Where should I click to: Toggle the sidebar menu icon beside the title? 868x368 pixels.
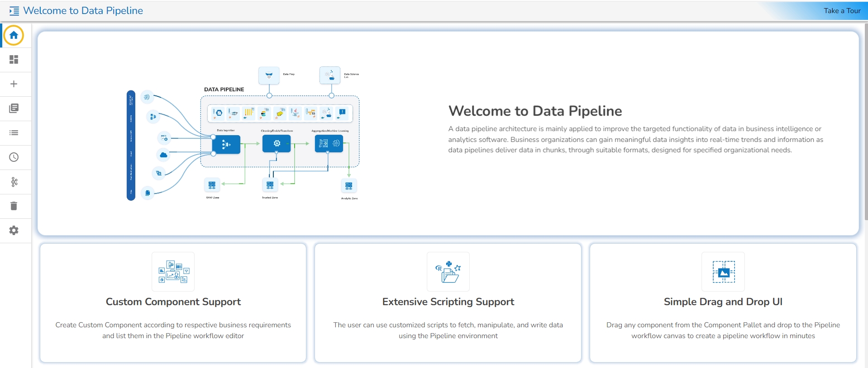[14, 11]
